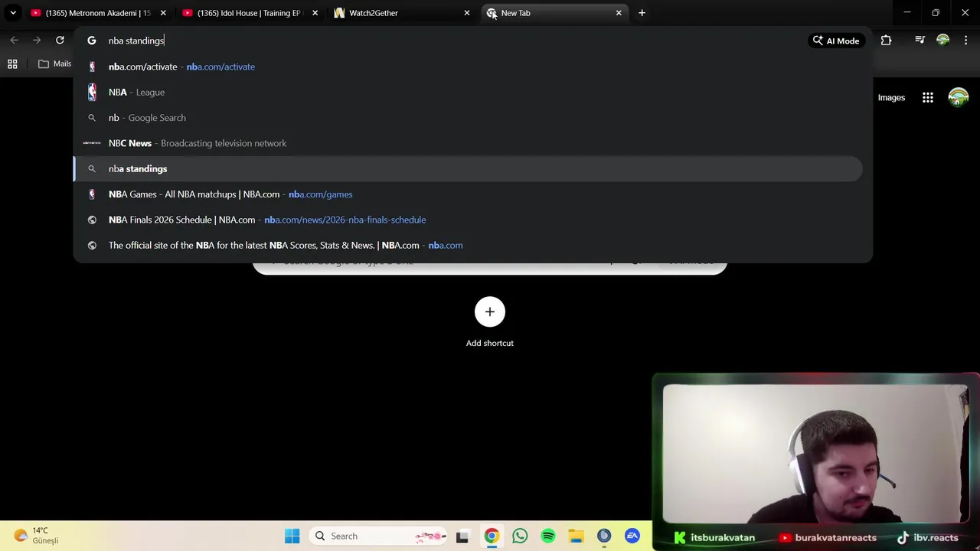This screenshot has height=551, width=980.
Task: Select the nba standings search suggestion
Action: [468, 168]
